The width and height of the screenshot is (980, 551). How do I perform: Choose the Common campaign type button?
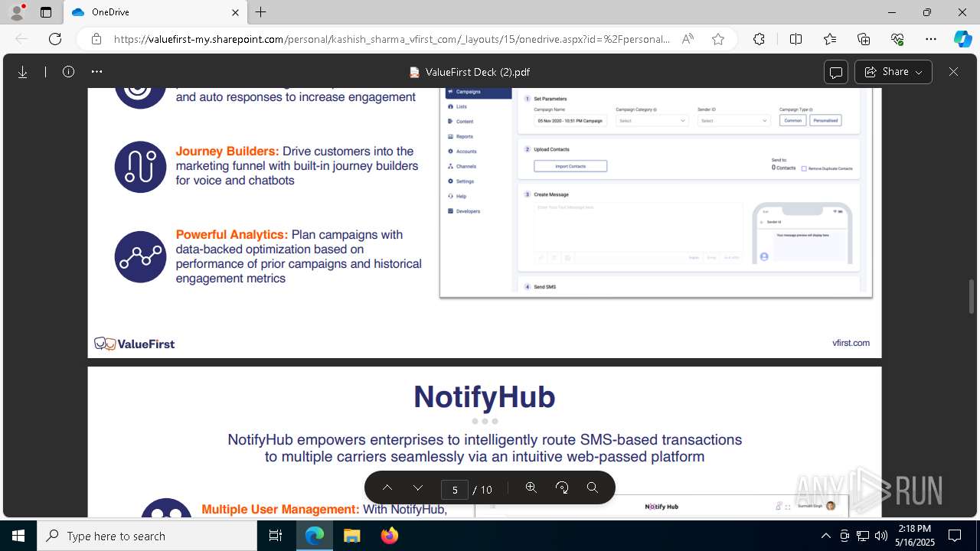[x=793, y=120]
